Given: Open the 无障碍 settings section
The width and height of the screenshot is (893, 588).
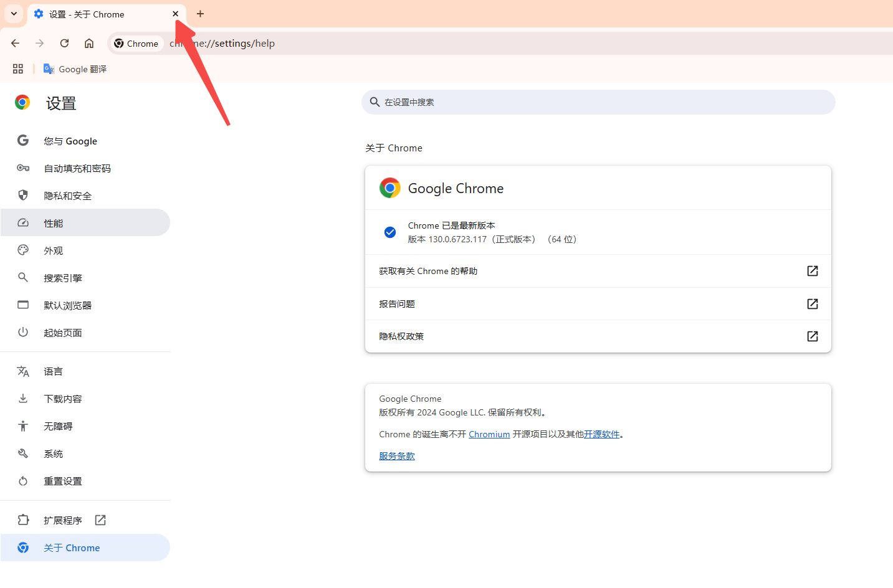Looking at the screenshot, I should [85, 427].
